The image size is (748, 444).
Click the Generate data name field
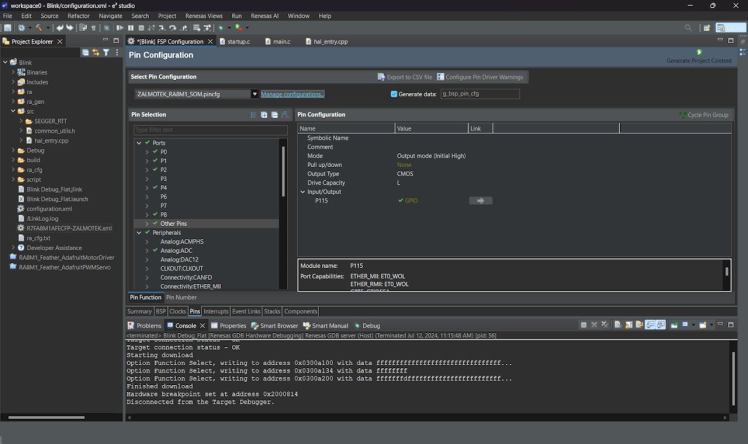[480, 94]
